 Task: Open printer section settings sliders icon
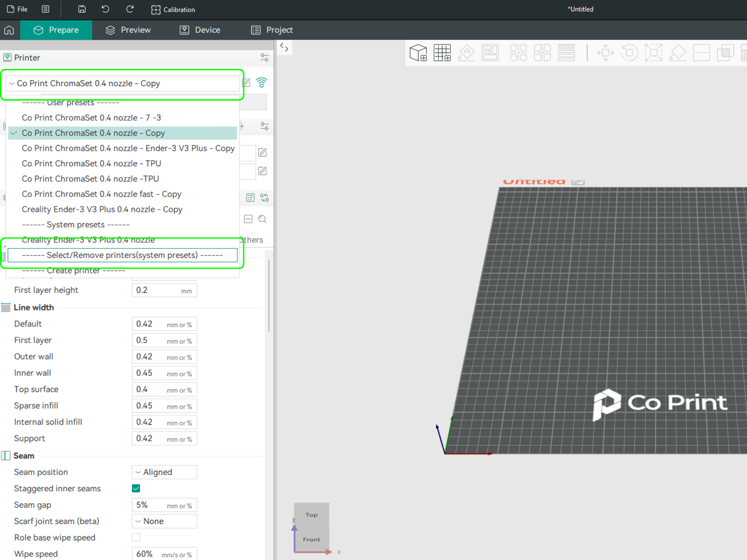pyautogui.click(x=264, y=58)
